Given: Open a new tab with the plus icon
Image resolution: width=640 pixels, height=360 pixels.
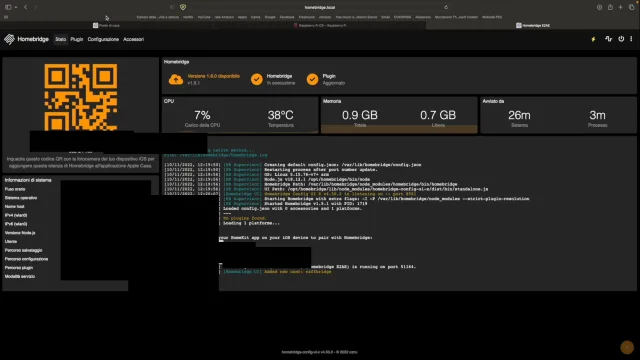Looking at the screenshot, I should pyautogui.click(x=620, y=7).
